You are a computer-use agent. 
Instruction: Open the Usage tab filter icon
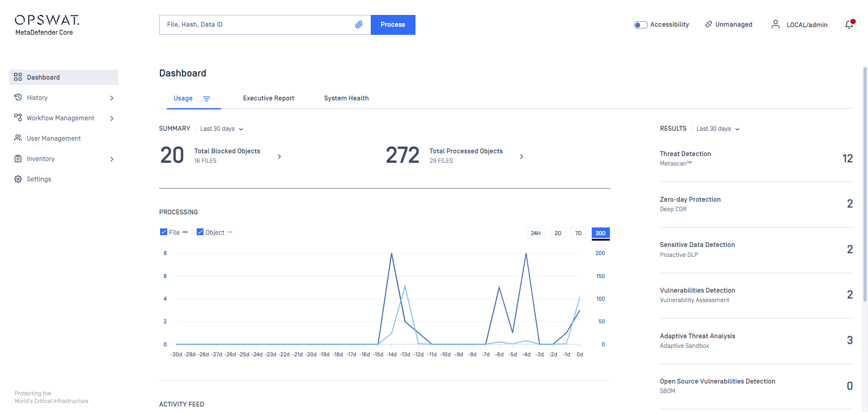(x=207, y=99)
